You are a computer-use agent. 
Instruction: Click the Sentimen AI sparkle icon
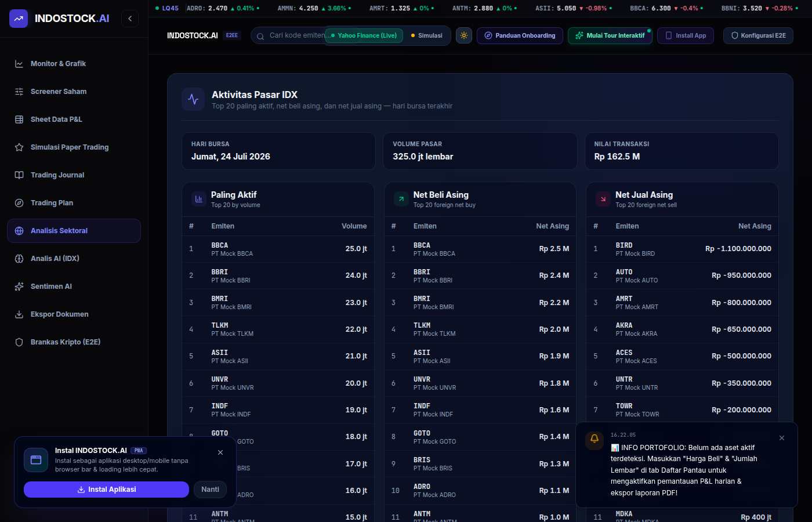point(19,287)
